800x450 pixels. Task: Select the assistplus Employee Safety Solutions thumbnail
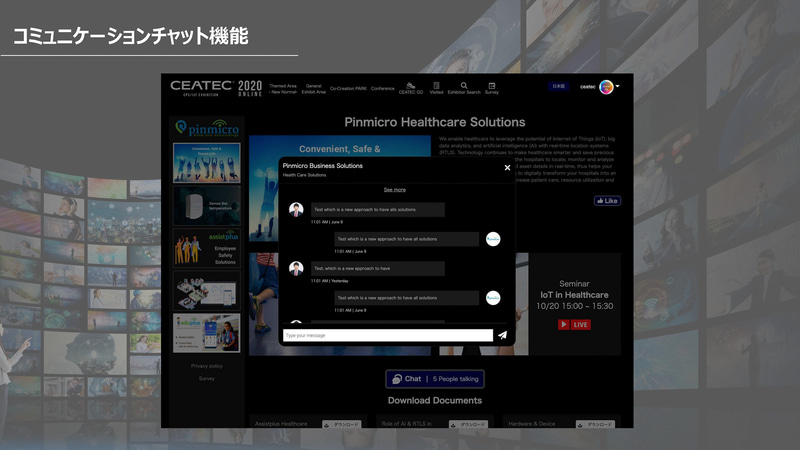207,248
